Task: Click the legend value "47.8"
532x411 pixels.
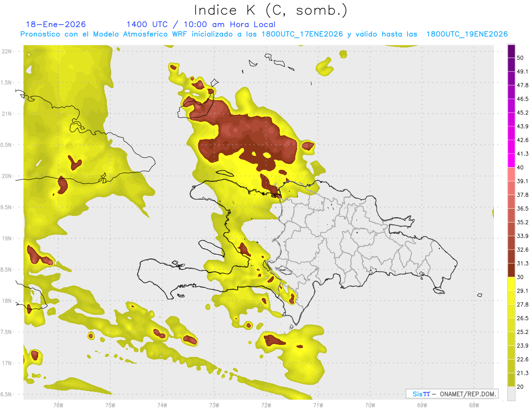Action: pos(523,85)
